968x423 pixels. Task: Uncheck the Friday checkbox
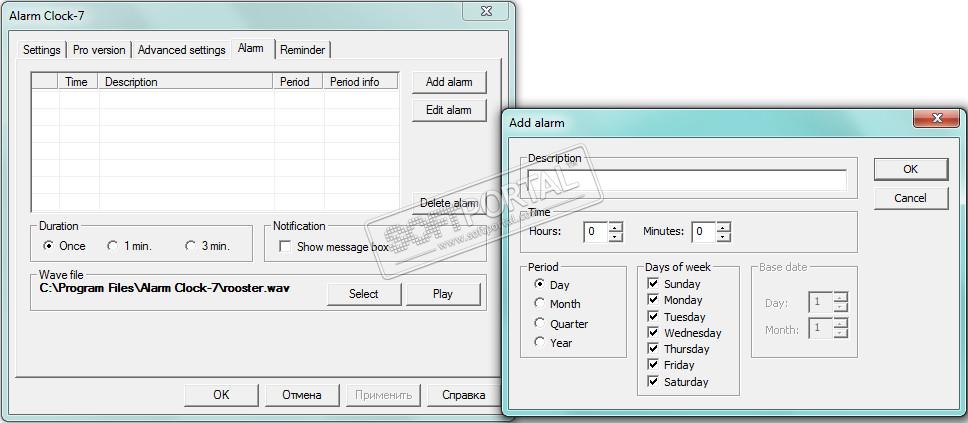653,365
